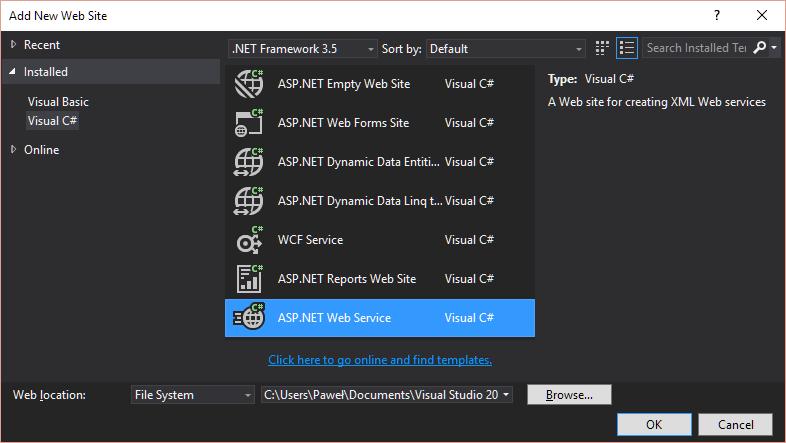Close the Add New Web Site dialog
The width and height of the screenshot is (786, 443).
(762, 16)
